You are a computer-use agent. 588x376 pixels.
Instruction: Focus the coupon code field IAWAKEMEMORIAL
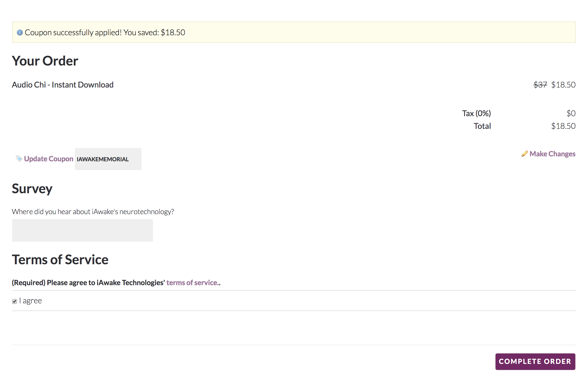[x=108, y=159]
